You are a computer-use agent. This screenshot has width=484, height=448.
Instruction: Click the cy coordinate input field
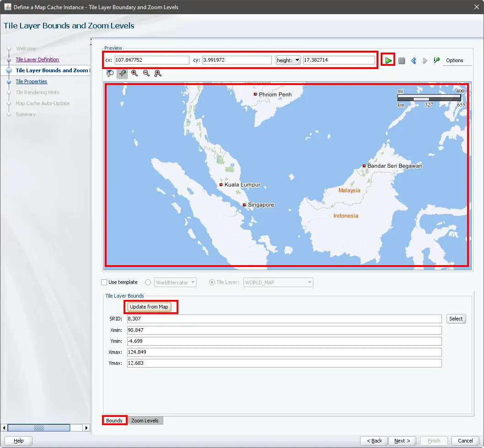tap(237, 60)
